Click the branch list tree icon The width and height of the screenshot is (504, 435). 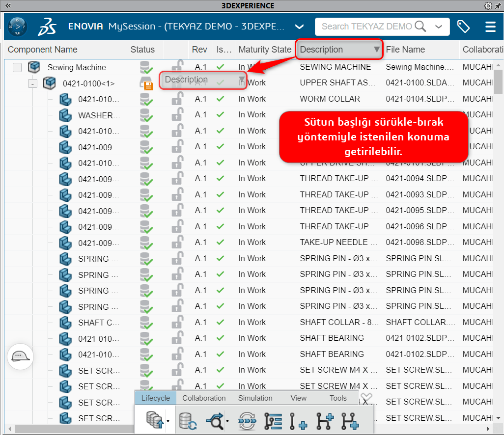tap(273, 421)
